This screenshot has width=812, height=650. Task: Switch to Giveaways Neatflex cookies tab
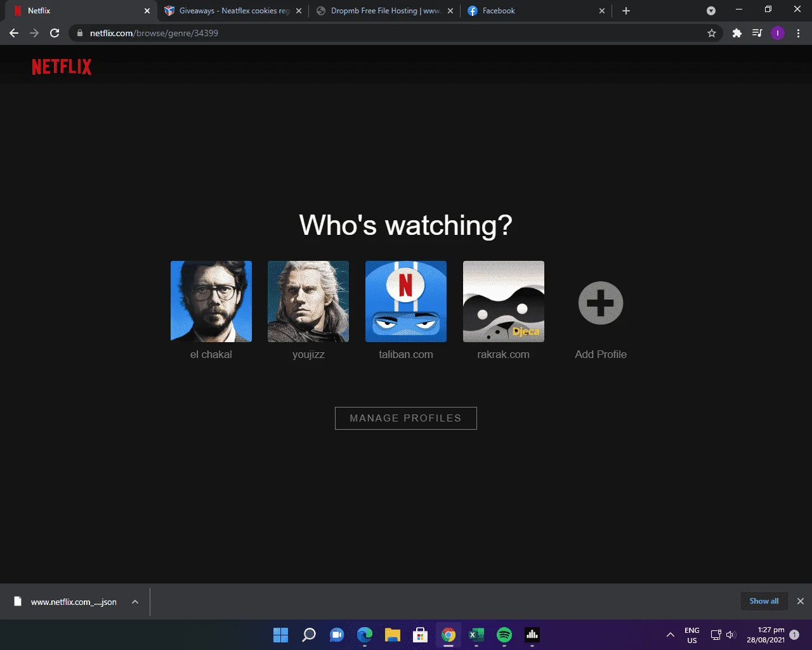tap(232, 11)
